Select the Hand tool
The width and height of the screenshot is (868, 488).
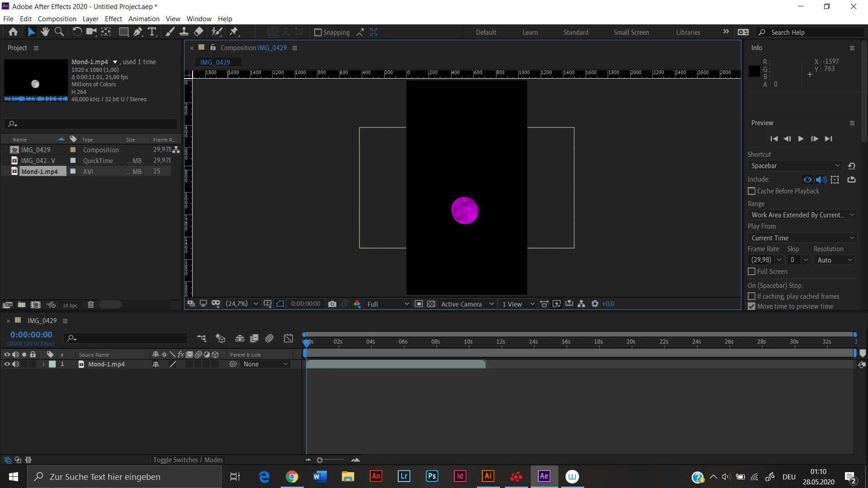click(45, 32)
